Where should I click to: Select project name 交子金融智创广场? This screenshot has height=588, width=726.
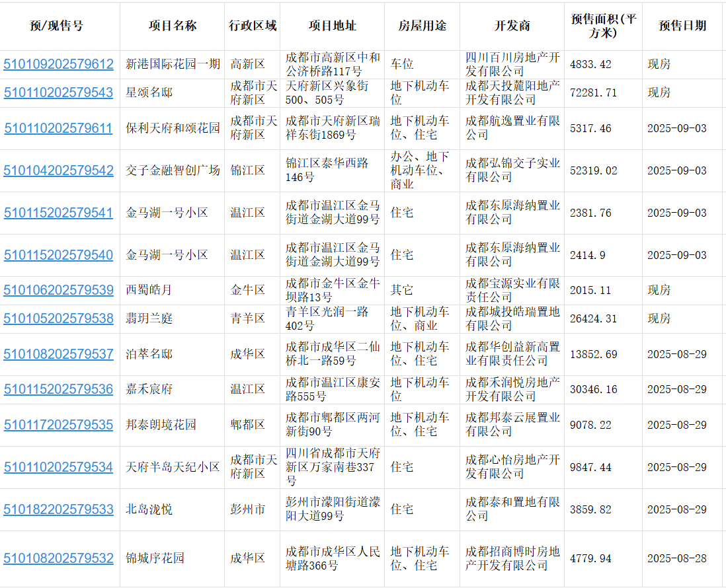pyautogui.click(x=173, y=170)
